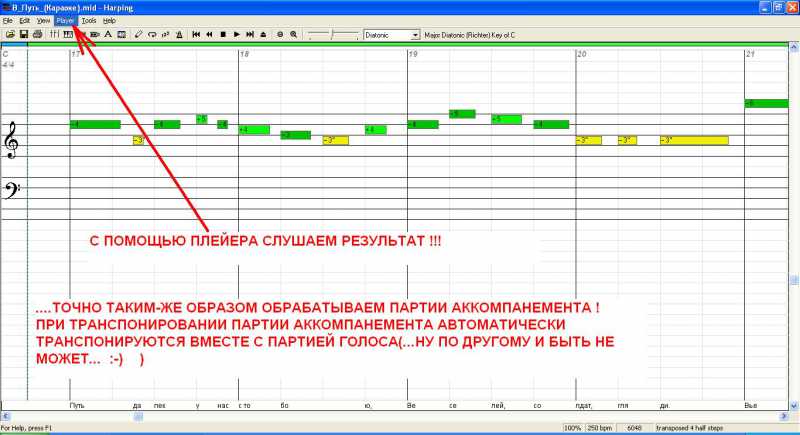This screenshot has width=800, height=435.
Task: Click the rewind button
Action: (209, 35)
